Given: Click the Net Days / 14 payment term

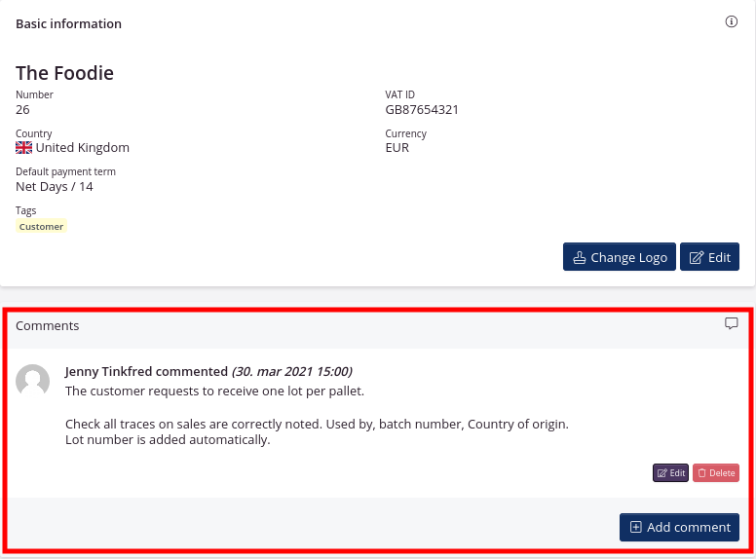Looking at the screenshot, I should [x=55, y=186].
